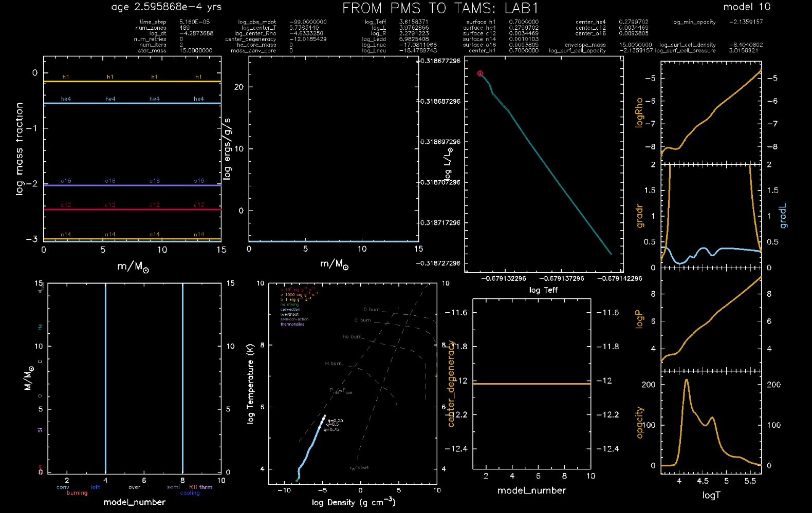Screen dimensions: 812x513
Task: Click the 'gradr' axis label
Action: 639,216
